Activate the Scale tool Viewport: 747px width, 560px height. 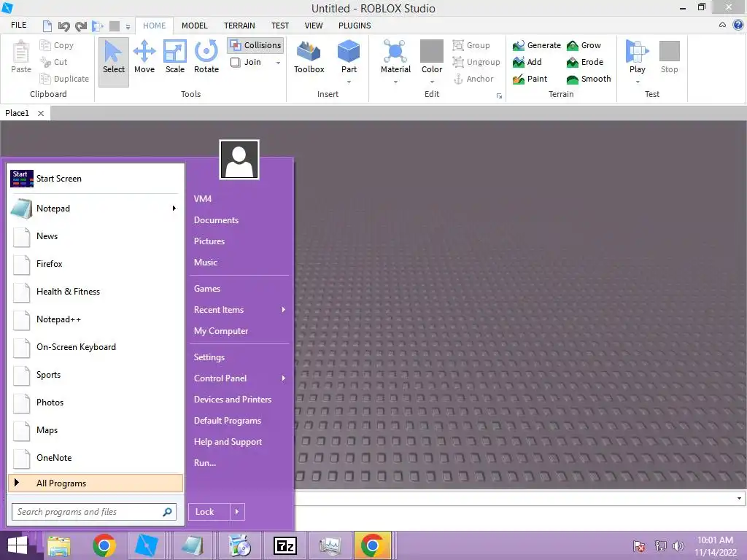175,57
